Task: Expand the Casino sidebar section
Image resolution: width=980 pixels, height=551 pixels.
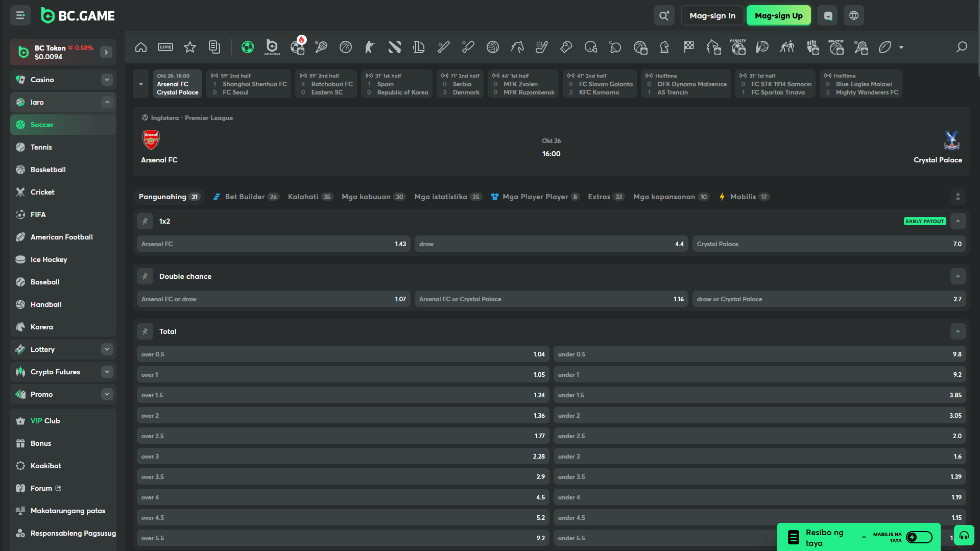Action: pos(107,80)
